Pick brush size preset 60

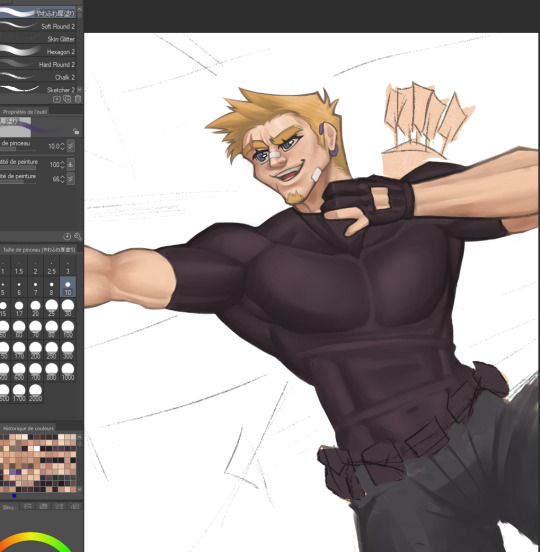(x=19, y=330)
